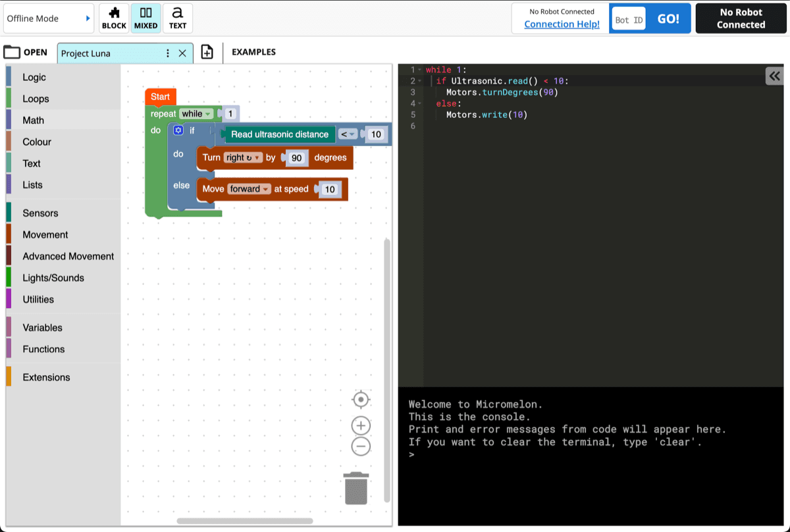Image resolution: width=790 pixels, height=532 pixels.
Task: Open the Offline Mode dropdown
Action: [x=48, y=19]
